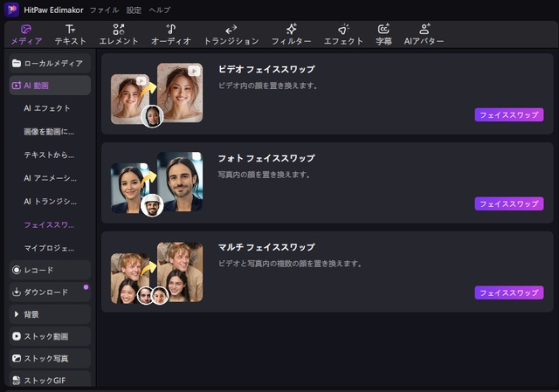Click the マルチ フェイススワップ preview thumbnail

(x=157, y=273)
